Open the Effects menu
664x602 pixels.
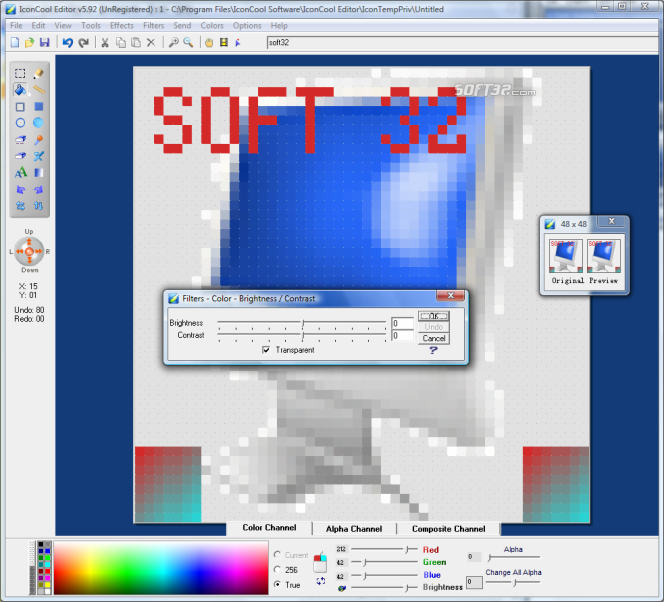122,25
